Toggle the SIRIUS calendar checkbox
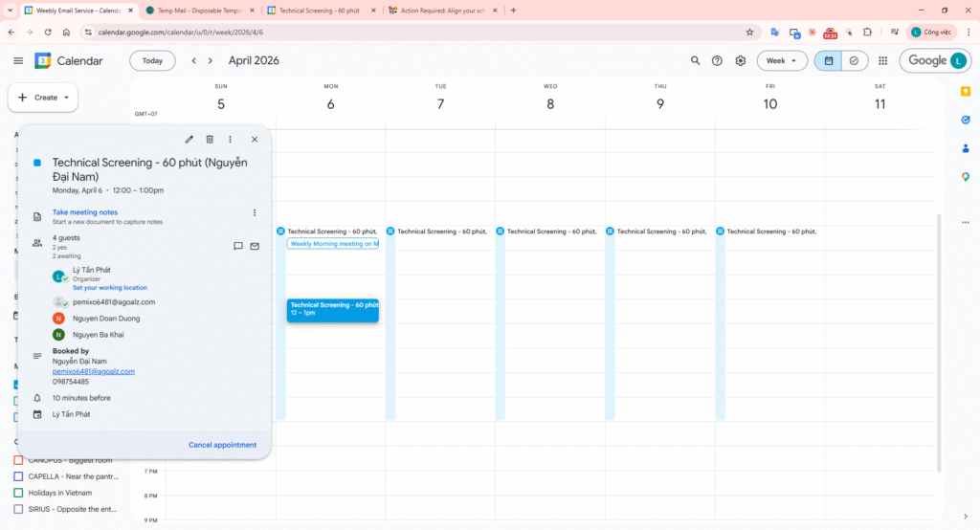Viewport: 980px width, 530px height. coord(18,509)
